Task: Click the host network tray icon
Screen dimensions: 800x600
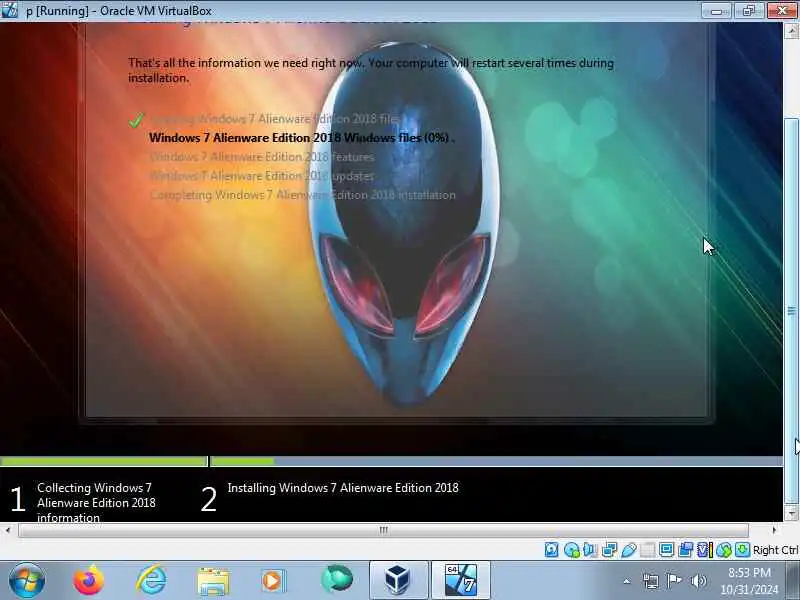Action: (x=651, y=581)
